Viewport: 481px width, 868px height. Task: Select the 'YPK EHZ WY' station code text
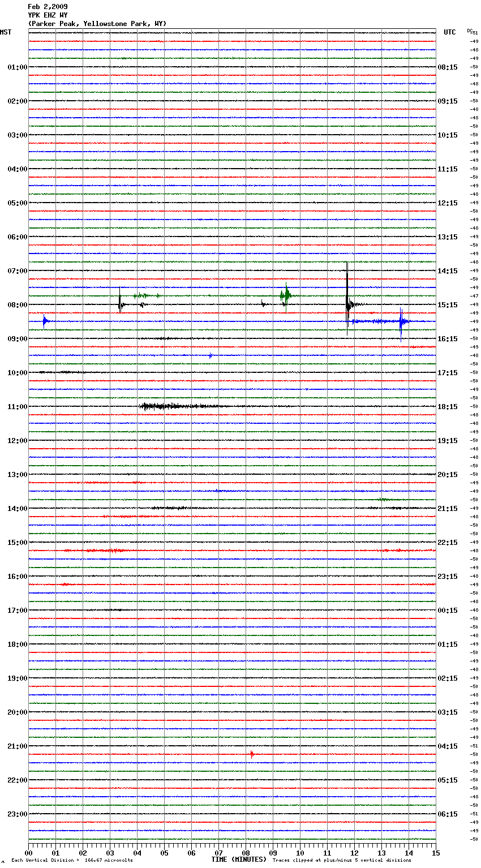pyautogui.click(x=48, y=15)
